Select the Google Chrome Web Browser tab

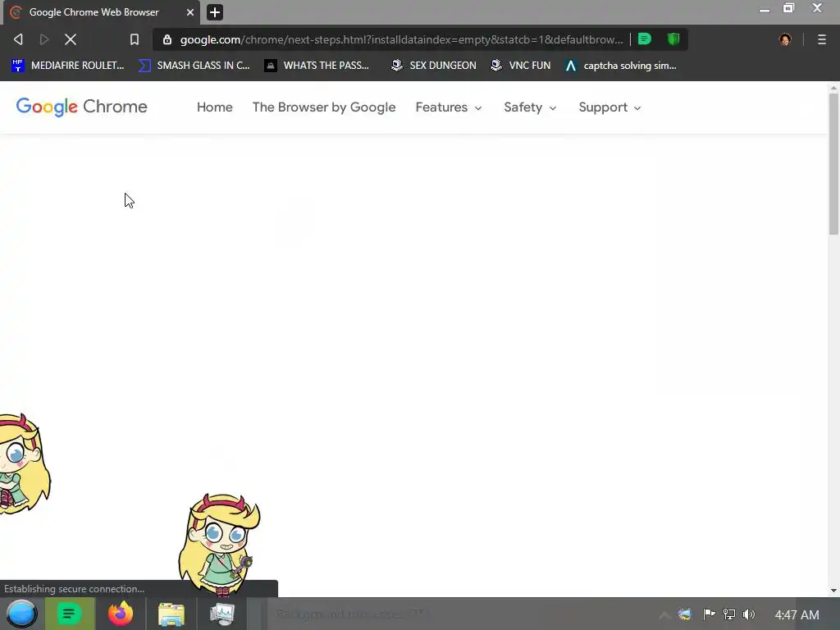pyautogui.click(x=102, y=12)
